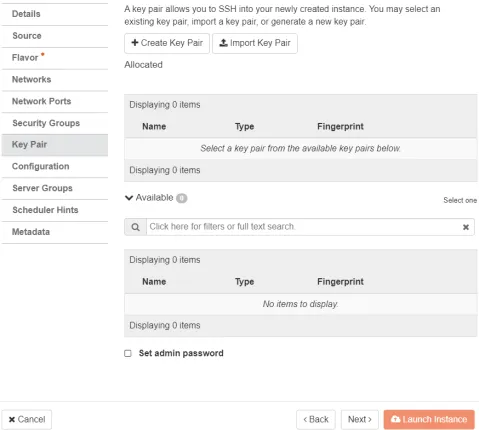
Task: Open the Server Groups tab
Action: point(55,188)
